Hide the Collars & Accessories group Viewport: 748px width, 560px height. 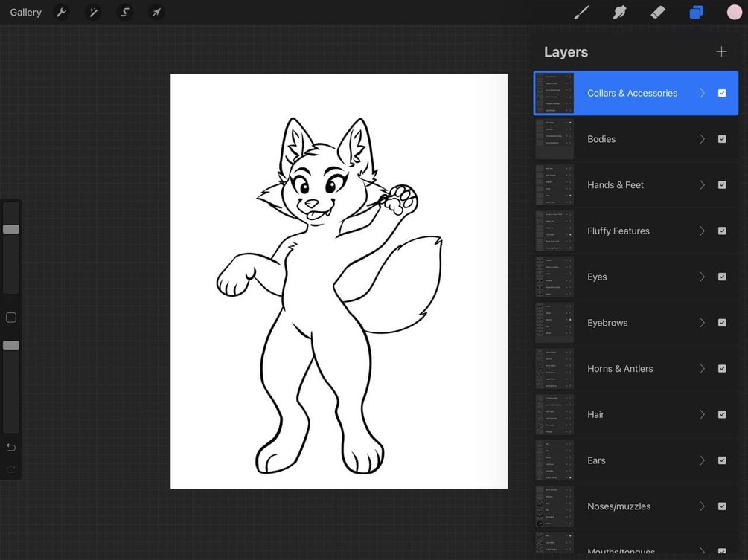722,93
